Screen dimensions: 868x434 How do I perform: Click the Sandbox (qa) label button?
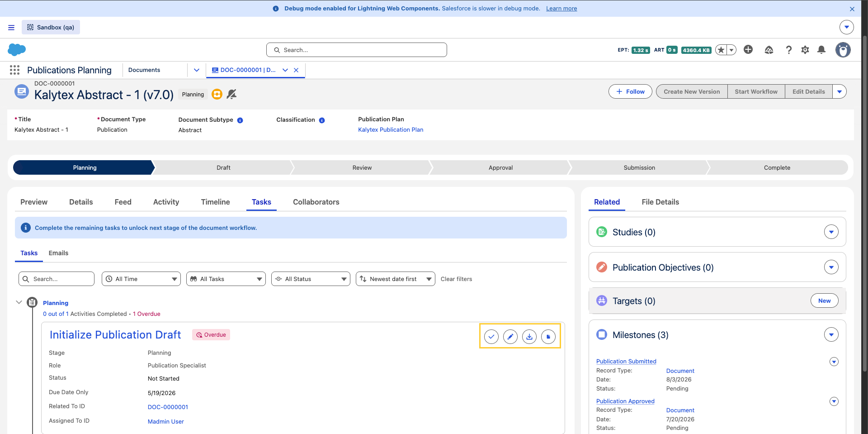pos(51,27)
